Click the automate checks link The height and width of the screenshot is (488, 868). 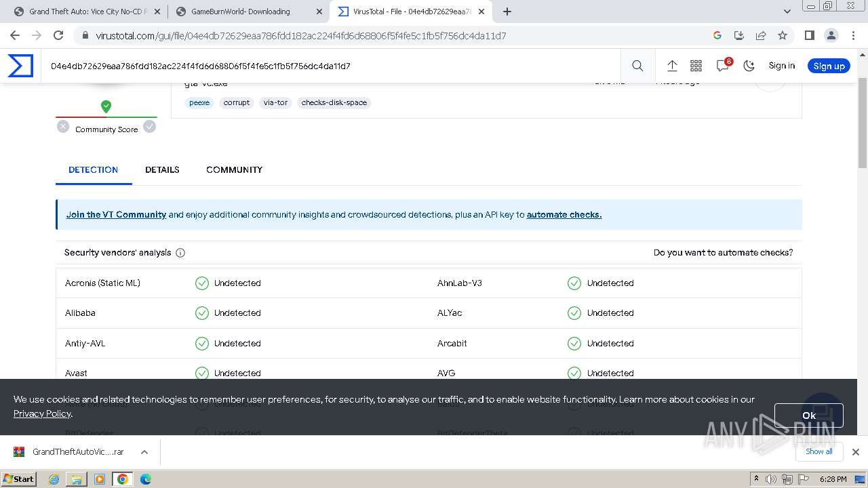[x=564, y=214]
